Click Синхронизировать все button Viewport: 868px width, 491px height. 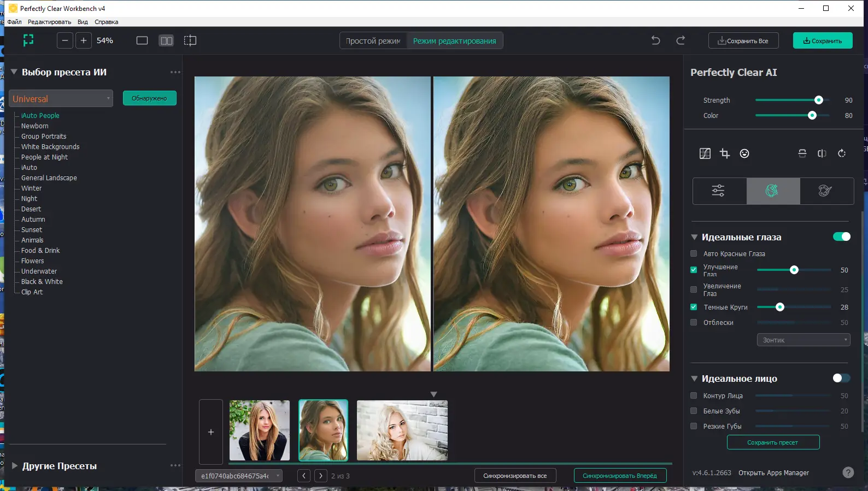[x=515, y=476]
